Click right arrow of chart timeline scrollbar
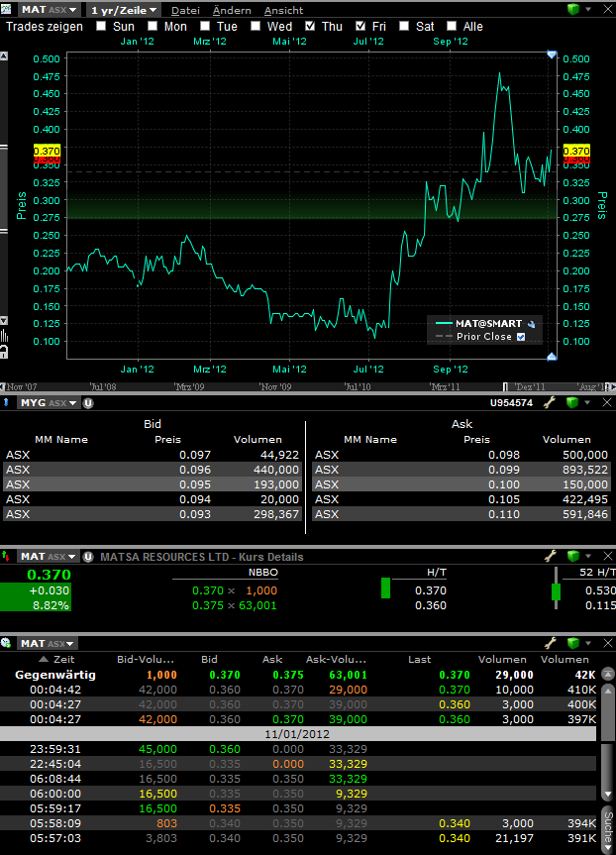616x855 pixels. (x=613, y=386)
